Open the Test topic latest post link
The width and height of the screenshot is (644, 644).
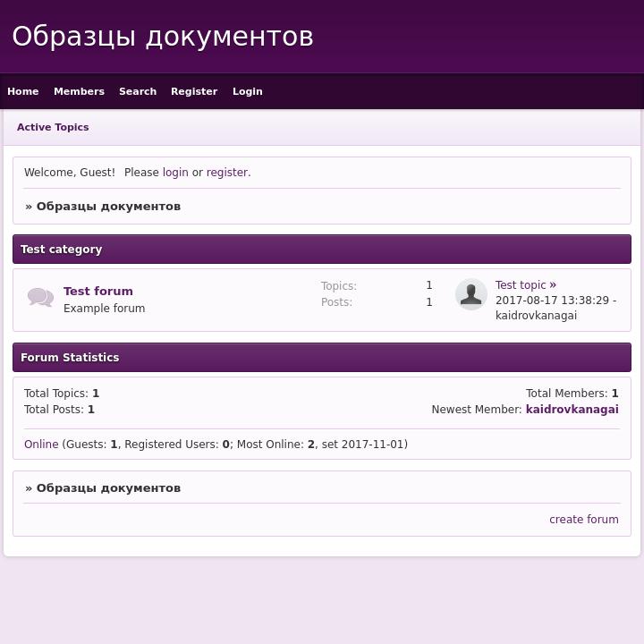click(x=521, y=285)
